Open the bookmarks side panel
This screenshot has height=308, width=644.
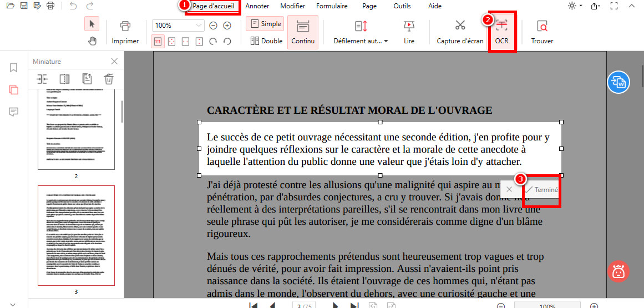point(13,68)
